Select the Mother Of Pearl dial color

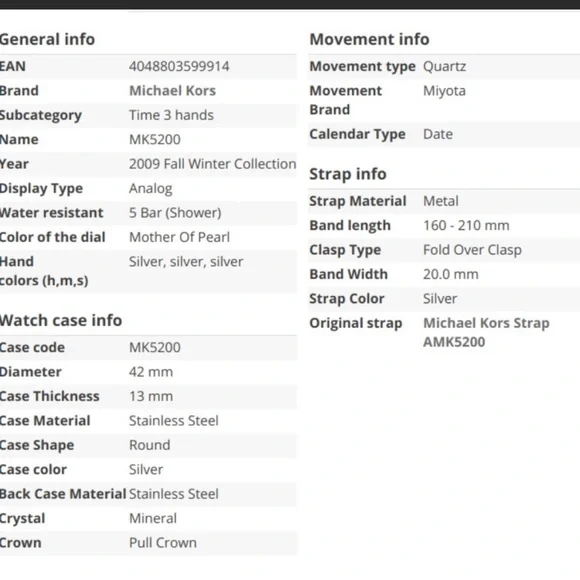179,237
